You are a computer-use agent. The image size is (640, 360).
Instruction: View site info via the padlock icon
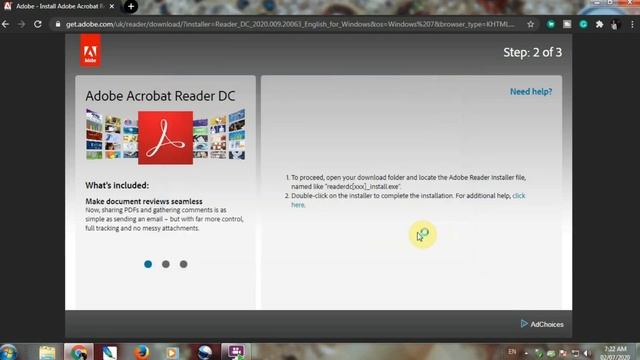pos(58,24)
